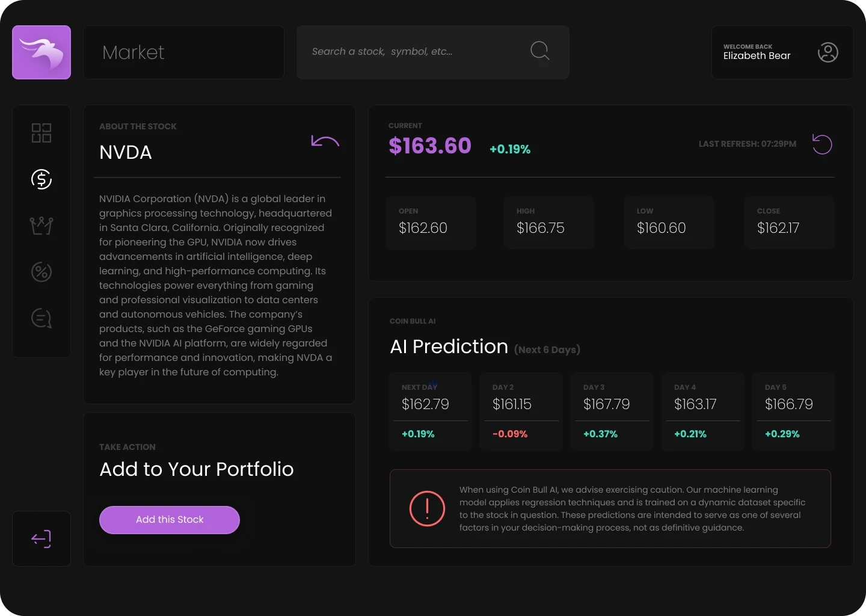Refresh the current stock price
Viewport: 866px width, 616px height.
click(822, 144)
